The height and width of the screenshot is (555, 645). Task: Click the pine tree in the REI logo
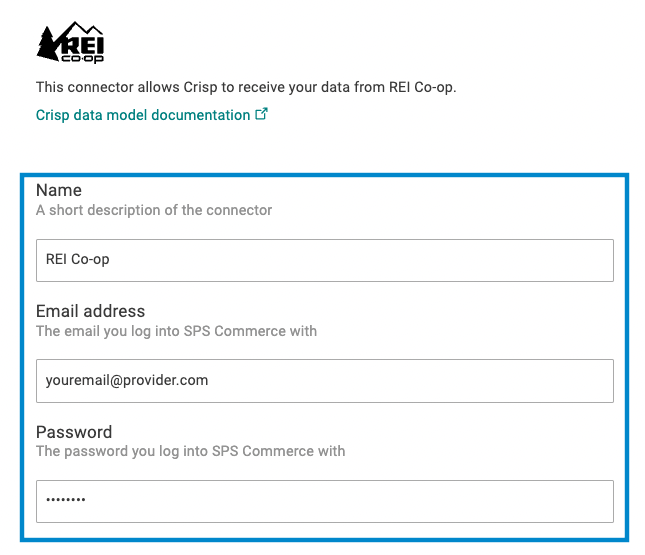click(x=48, y=44)
